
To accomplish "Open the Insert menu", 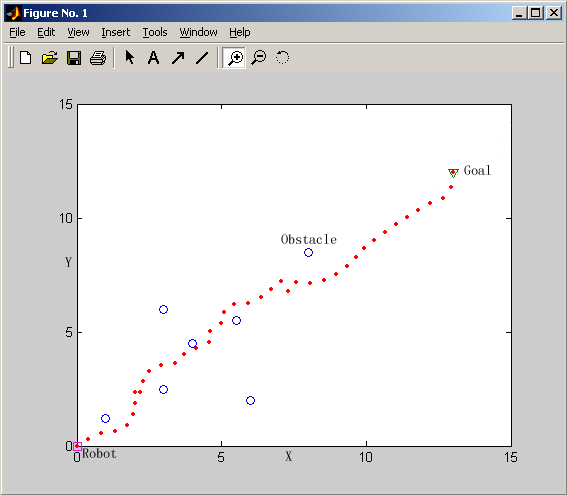I will tap(115, 33).
